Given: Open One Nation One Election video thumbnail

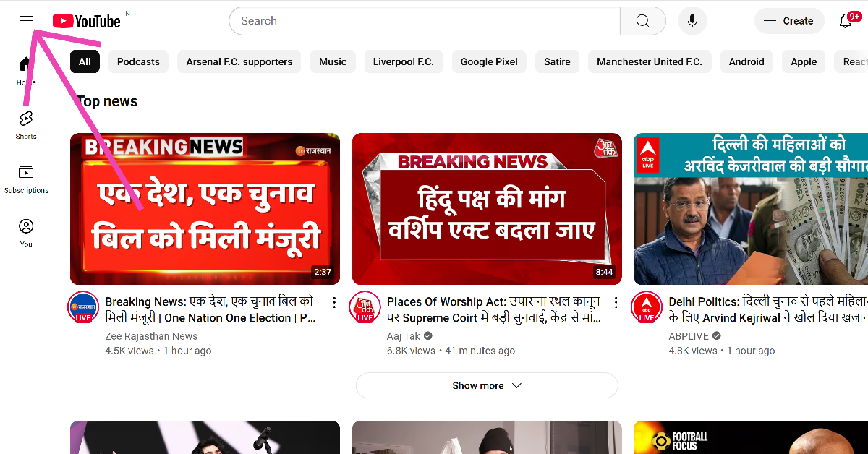Looking at the screenshot, I should pyautogui.click(x=205, y=209).
